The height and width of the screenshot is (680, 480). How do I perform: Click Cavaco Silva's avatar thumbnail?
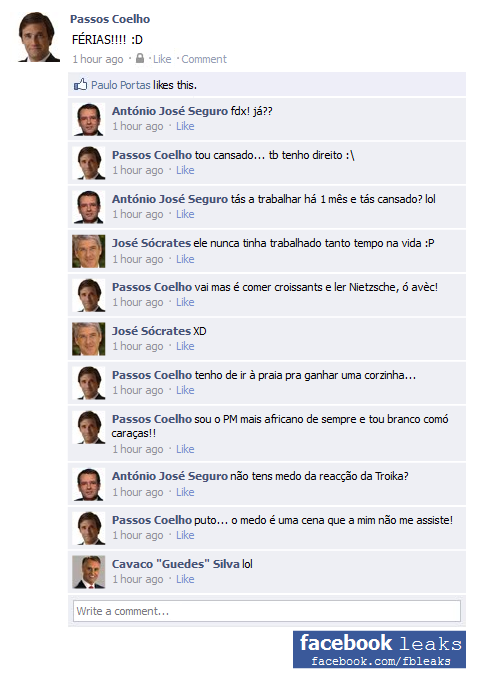pyautogui.click(x=88, y=572)
